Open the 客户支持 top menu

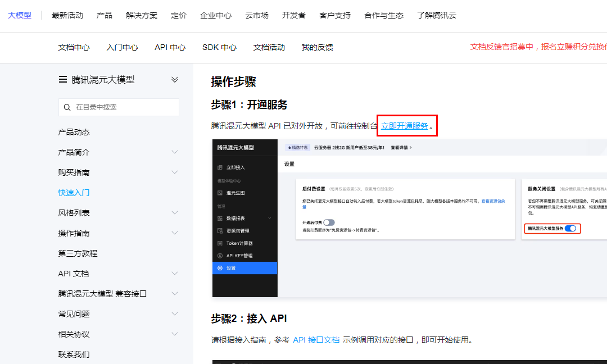335,15
